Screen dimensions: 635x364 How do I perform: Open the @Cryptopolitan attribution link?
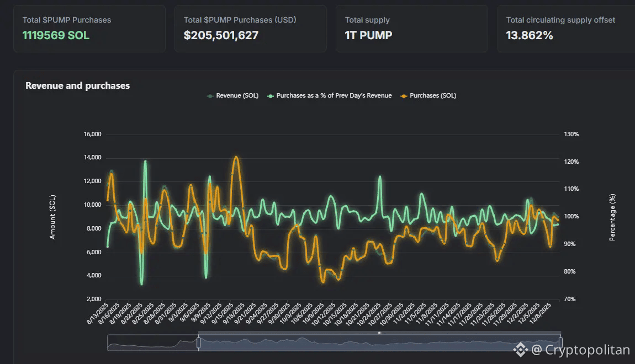point(580,349)
